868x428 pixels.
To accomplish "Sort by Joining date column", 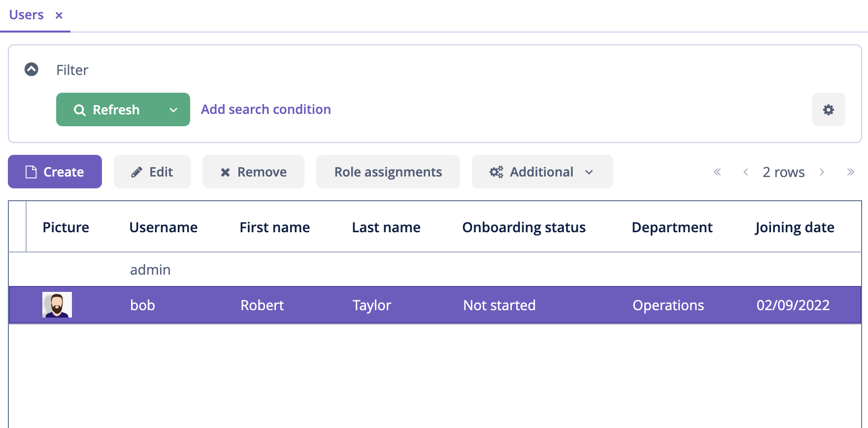I will coord(795,227).
